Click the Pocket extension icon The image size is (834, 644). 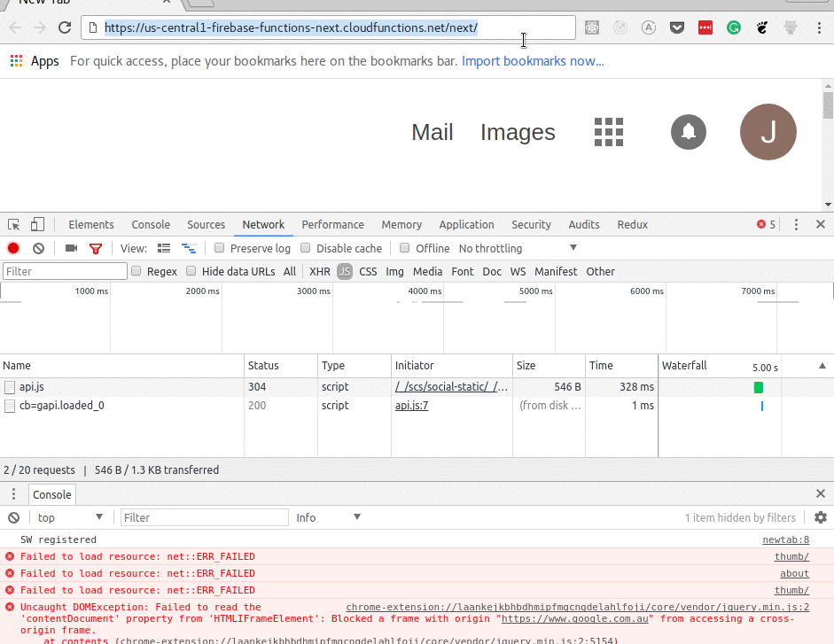[677, 27]
